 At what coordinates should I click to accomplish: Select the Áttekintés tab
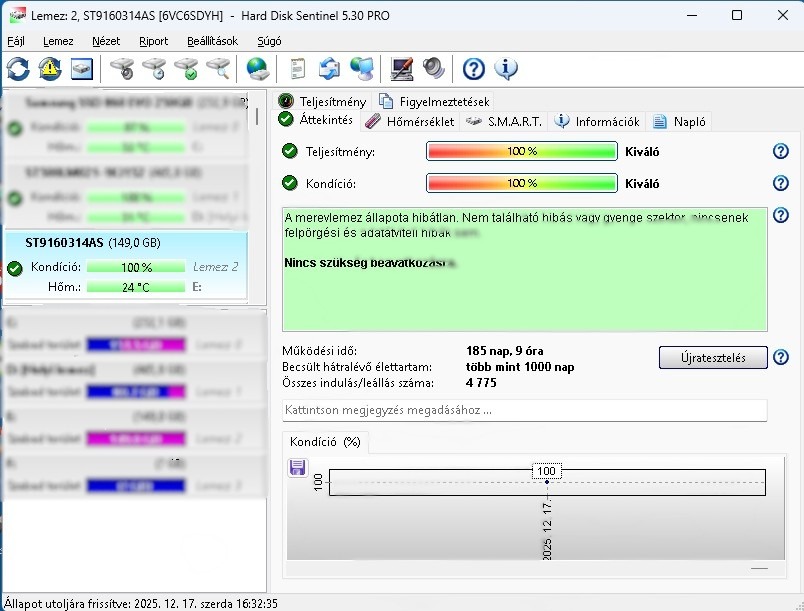[316, 120]
